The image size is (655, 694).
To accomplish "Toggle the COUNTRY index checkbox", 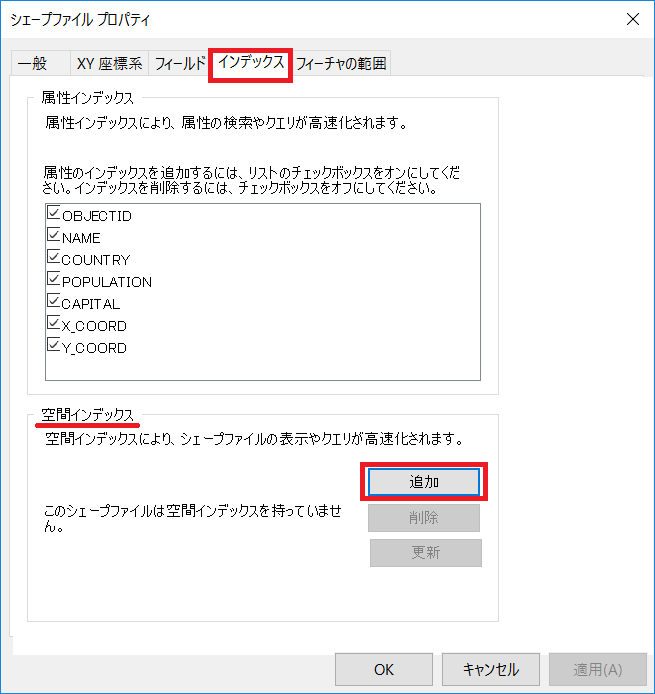I will tap(53, 257).
